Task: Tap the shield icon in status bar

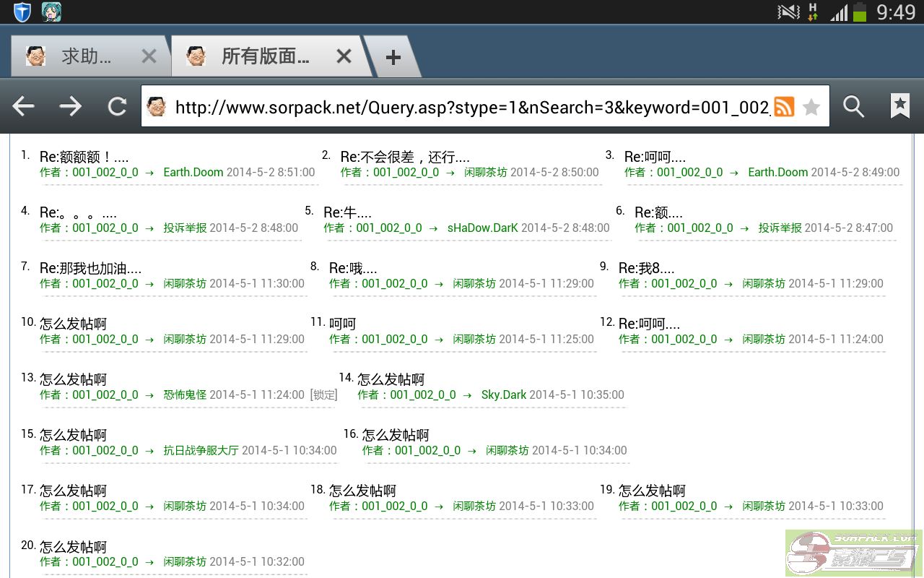Action: coord(22,12)
